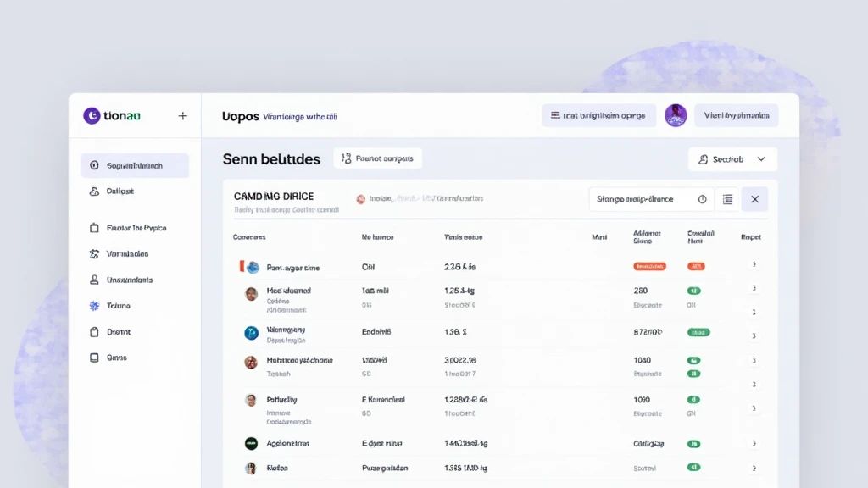Open the Agolonainar row name
The image size is (868, 488).
tap(288, 443)
